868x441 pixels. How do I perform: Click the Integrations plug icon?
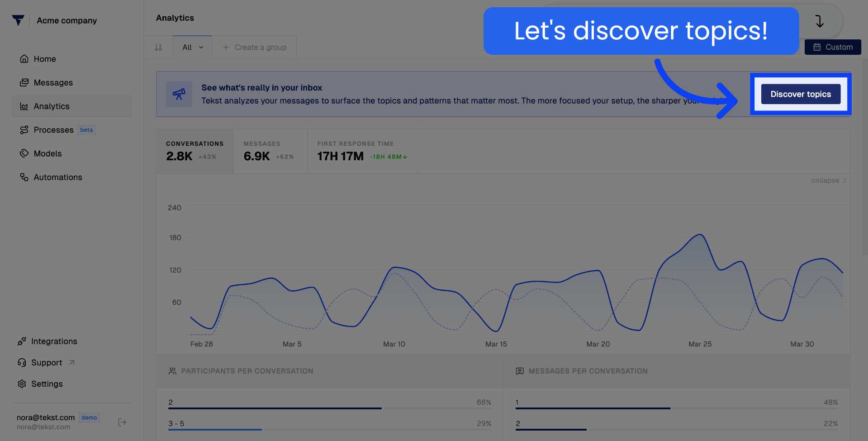(x=22, y=341)
